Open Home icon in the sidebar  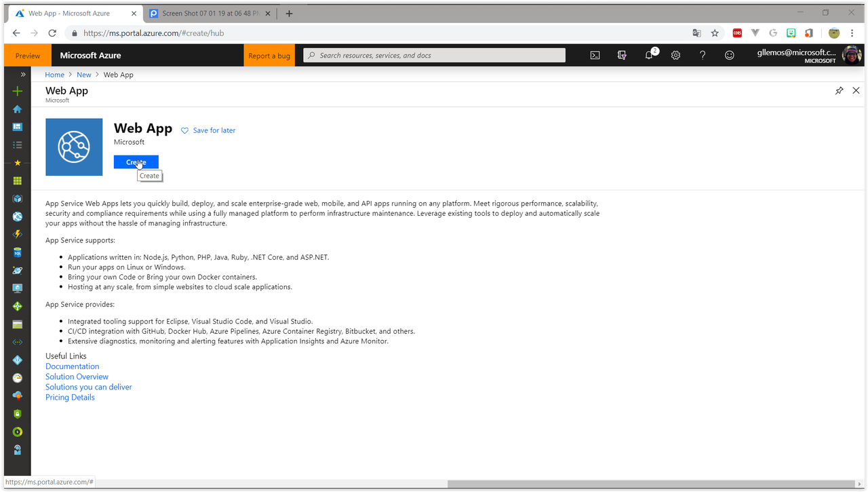[x=18, y=109]
